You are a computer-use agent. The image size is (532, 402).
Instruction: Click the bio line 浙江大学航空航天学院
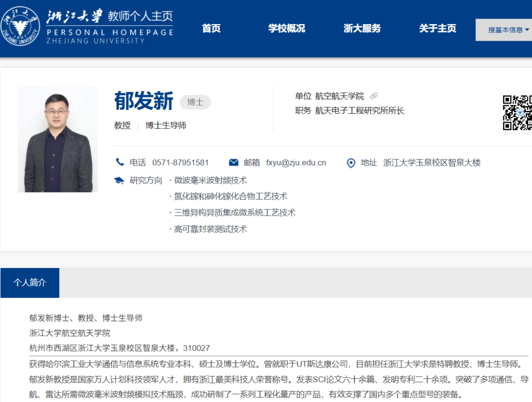tap(69, 333)
